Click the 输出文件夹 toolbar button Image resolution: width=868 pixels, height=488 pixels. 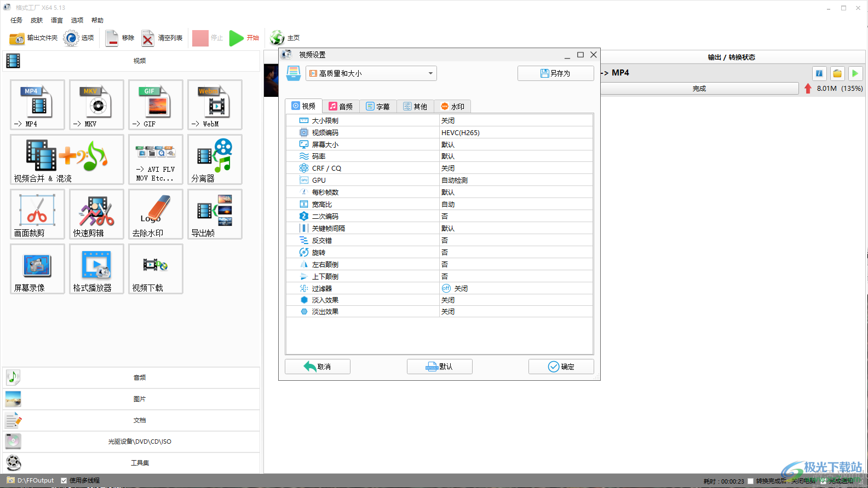click(x=33, y=38)
